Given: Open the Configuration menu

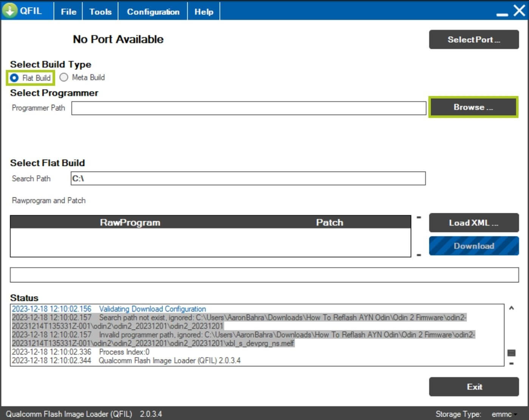Looking at the screenshot, I should pos(153,12).
